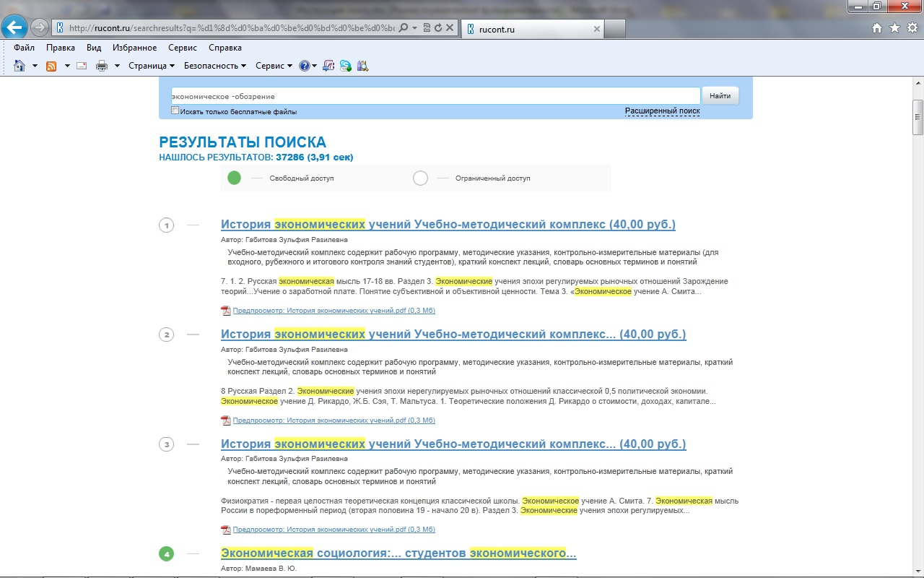Click the number 3 result circle

coord(167,444)
